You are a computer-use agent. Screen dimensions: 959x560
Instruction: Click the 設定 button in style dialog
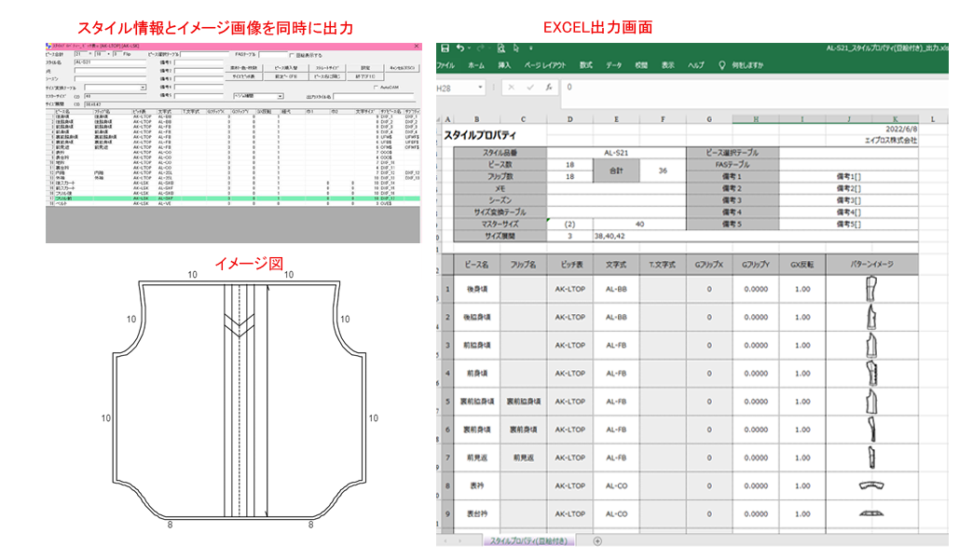(x=365, y=68)
